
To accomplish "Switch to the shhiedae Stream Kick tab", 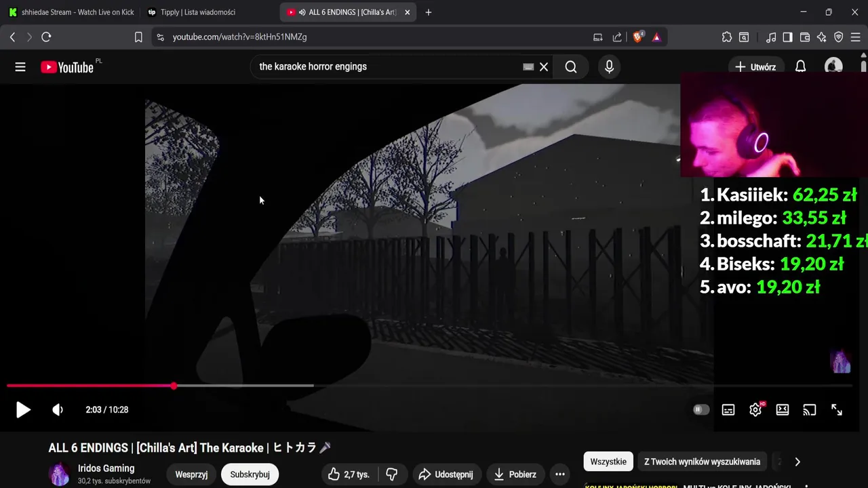I will point(72,12).
